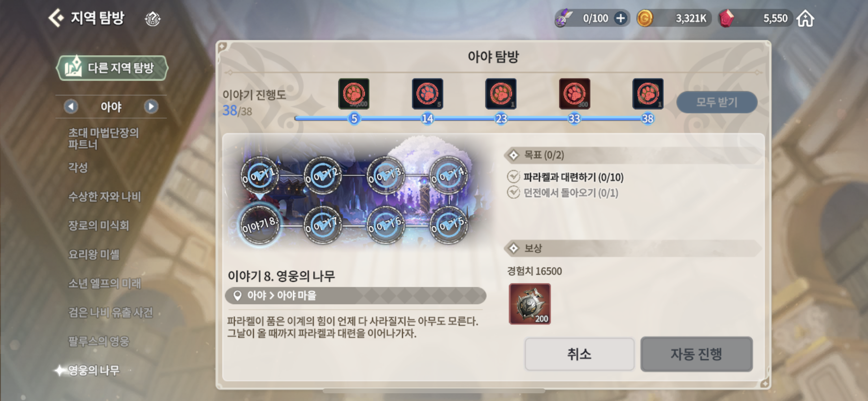Select 수상한 자와 나비 in the story list

pos(105,196)
